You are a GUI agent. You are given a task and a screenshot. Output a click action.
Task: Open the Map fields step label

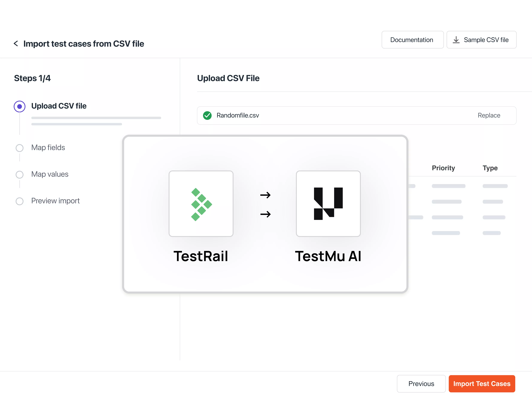(x=48, y=147)
